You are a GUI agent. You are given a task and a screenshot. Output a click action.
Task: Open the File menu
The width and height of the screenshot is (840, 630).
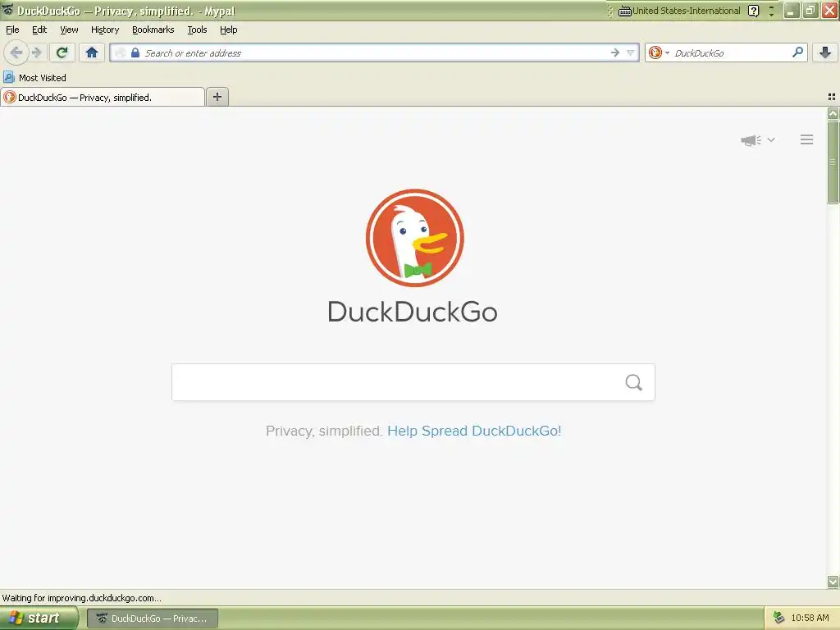pyautogui.click(x=12, y=30)
